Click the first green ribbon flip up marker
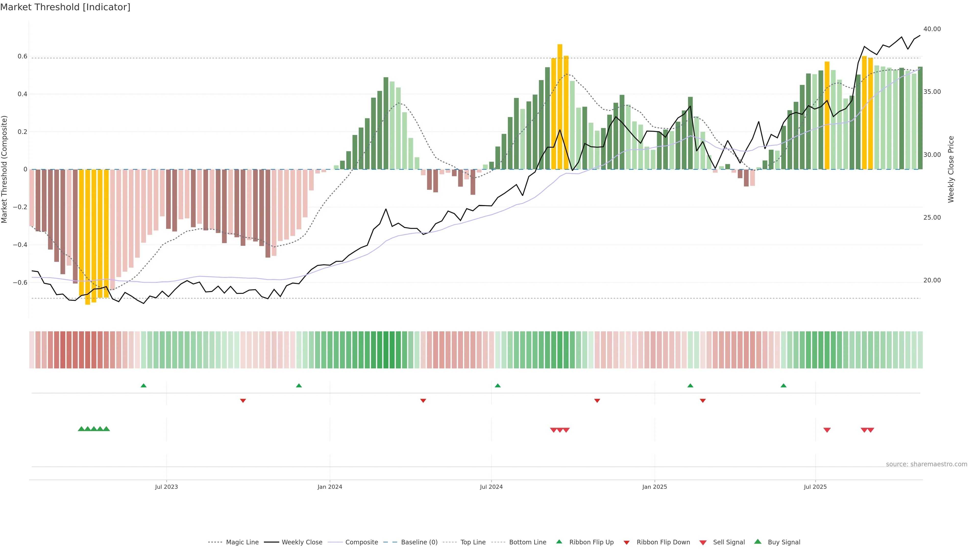This screenshot has width=980, height=551. point(143,386)
